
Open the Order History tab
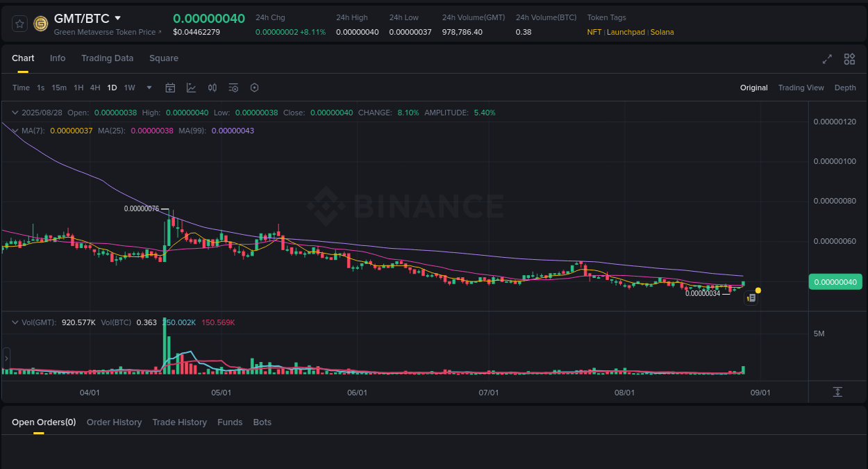pyautogui.click(x=114, y=422)
